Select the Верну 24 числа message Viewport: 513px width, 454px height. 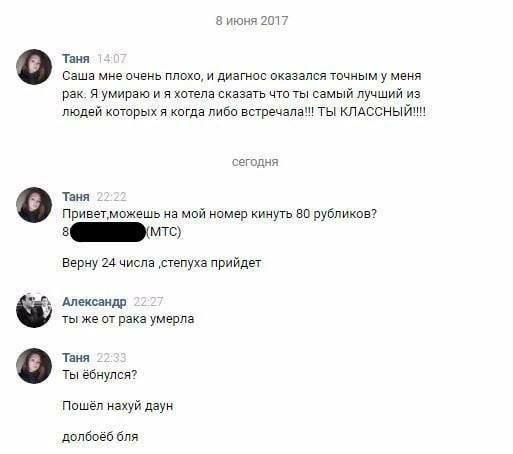162,263
